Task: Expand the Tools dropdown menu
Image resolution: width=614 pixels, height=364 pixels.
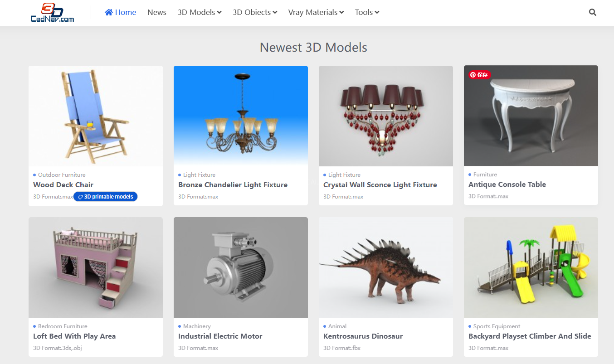Action: pos(367,12)
